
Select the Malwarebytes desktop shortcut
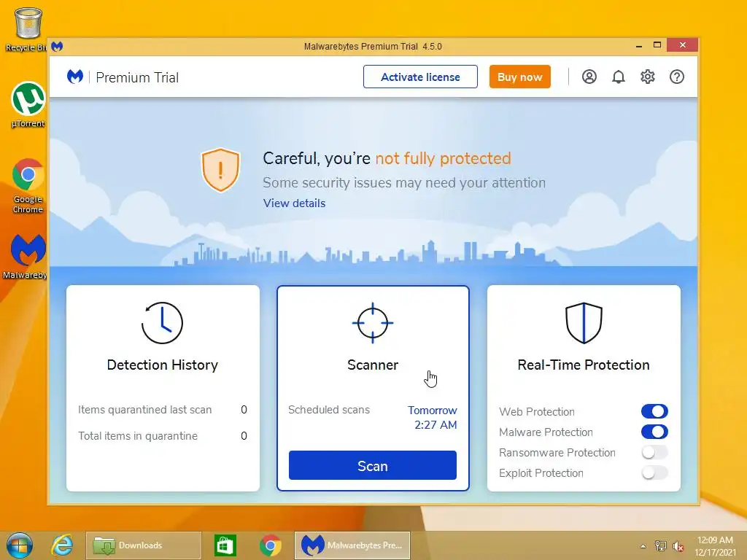point(26,256)
